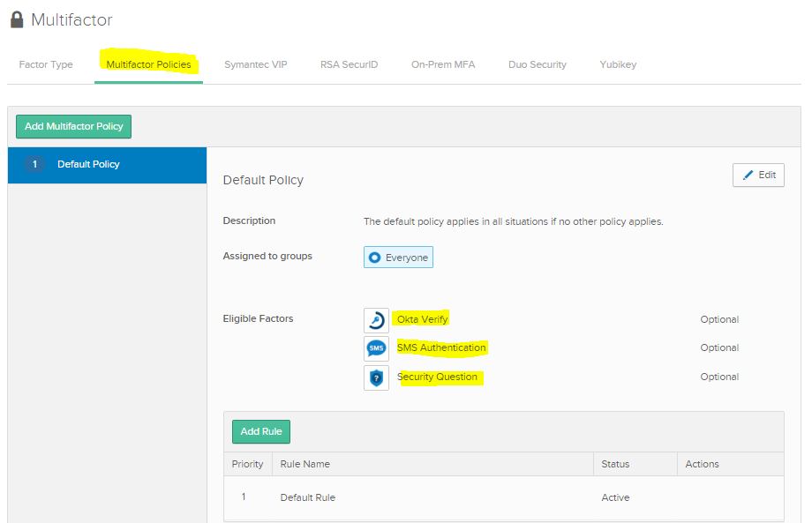Click the Active status of Default Rule
The width and height of the screenshot is (812, 523).
615,497
